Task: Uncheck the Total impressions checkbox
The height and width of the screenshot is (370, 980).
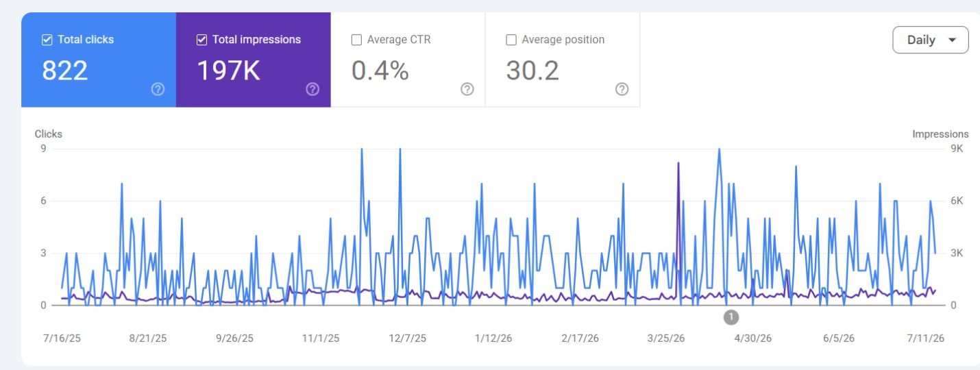Action: (201, 40)
